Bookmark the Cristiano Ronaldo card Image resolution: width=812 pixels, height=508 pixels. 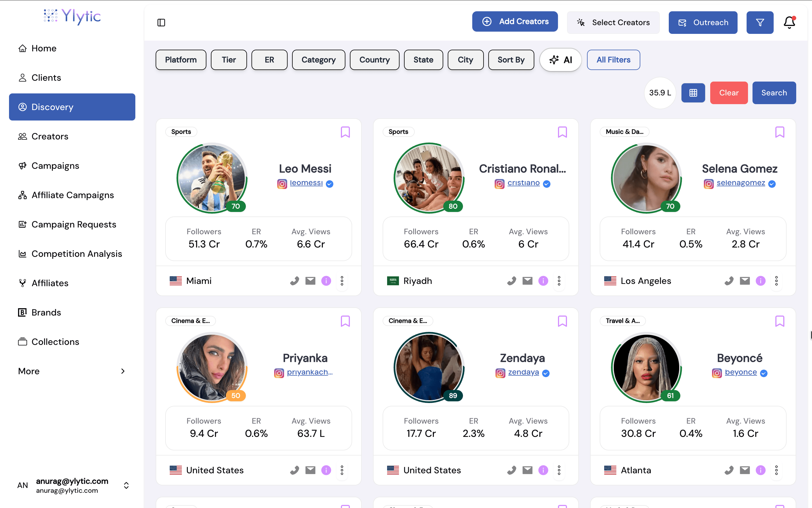coord(562,132)
